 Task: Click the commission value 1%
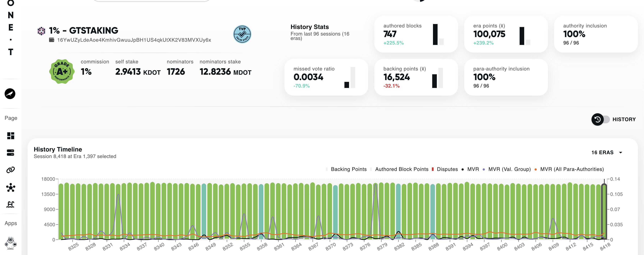86,72
